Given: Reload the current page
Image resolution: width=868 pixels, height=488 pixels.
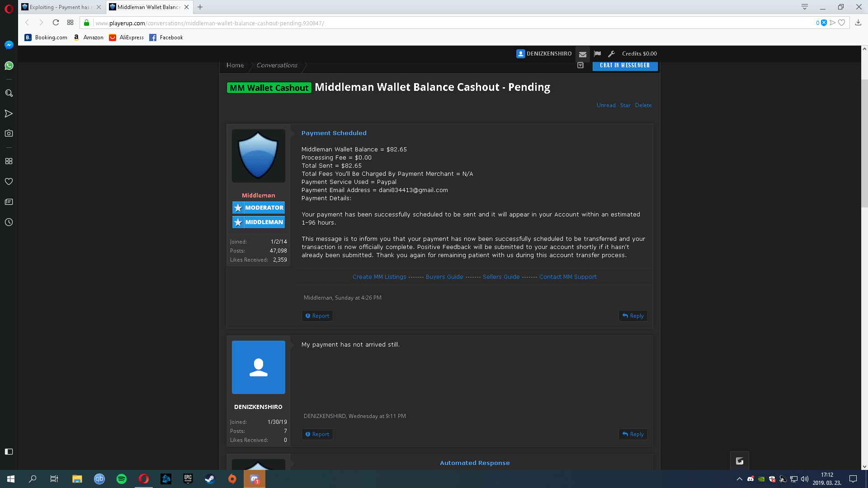Looking at the screenshot, I should pyautogui.click(x=56, y=23).
